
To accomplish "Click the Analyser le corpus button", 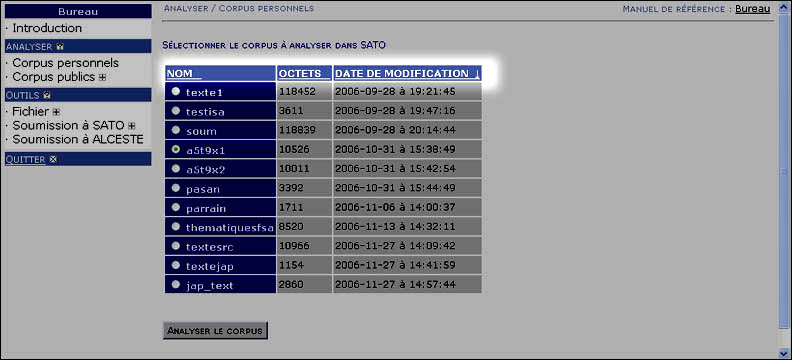I will 215,331.
